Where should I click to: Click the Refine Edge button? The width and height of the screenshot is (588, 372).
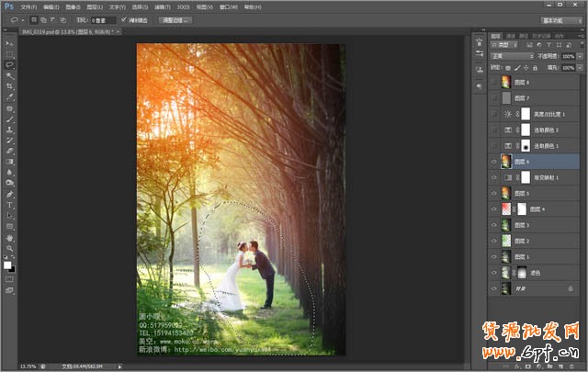point(175,18)
